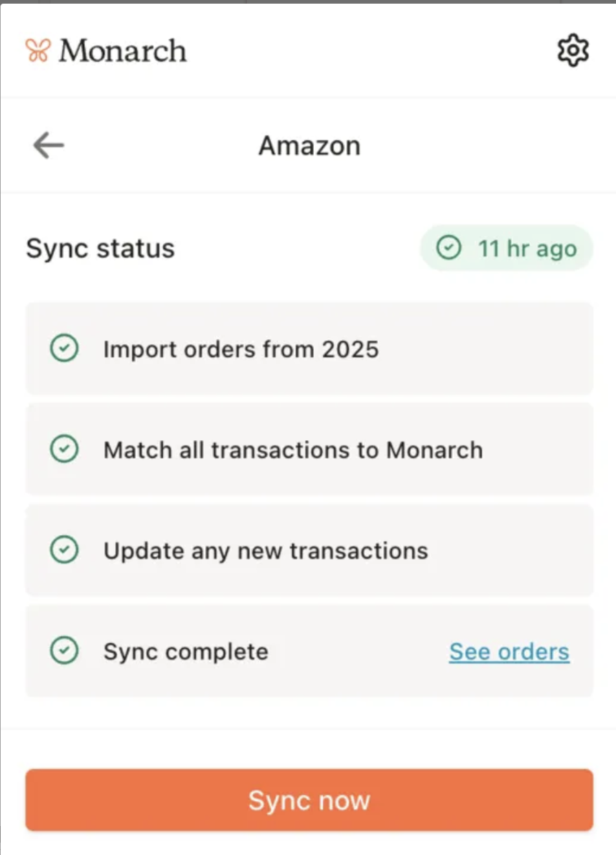Select the Match all transactions to Monarch step
616x855 pixels.
tap(293, 450)
